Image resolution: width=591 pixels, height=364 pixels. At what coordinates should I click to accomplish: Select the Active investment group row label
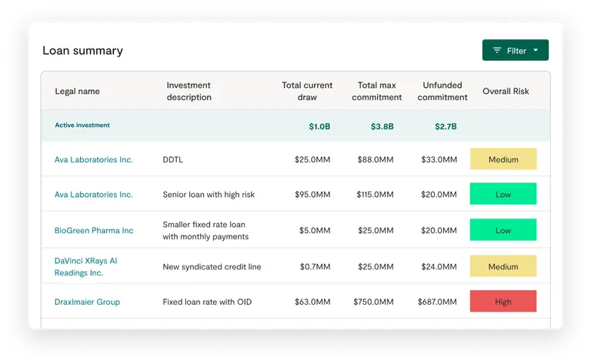(82, 125)
